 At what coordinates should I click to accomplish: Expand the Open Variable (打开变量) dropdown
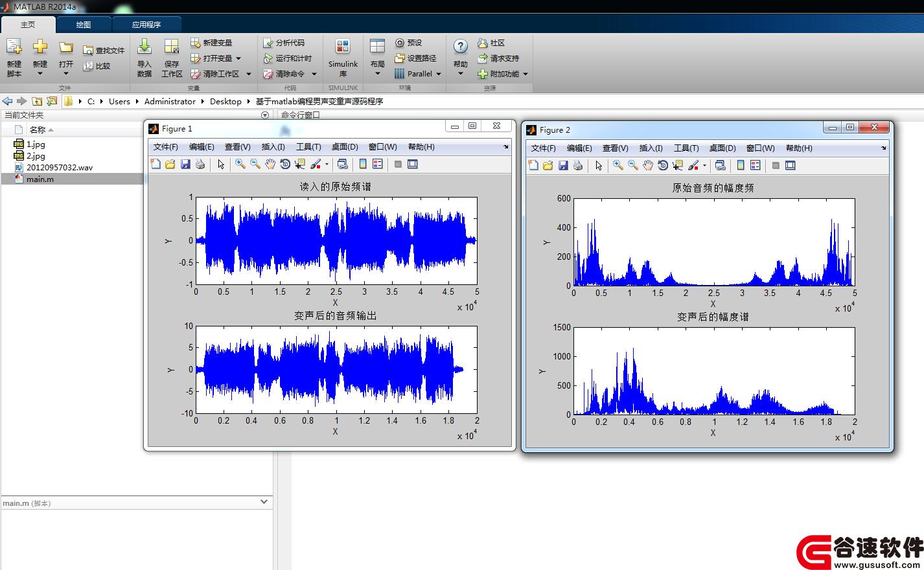(238, 58)
